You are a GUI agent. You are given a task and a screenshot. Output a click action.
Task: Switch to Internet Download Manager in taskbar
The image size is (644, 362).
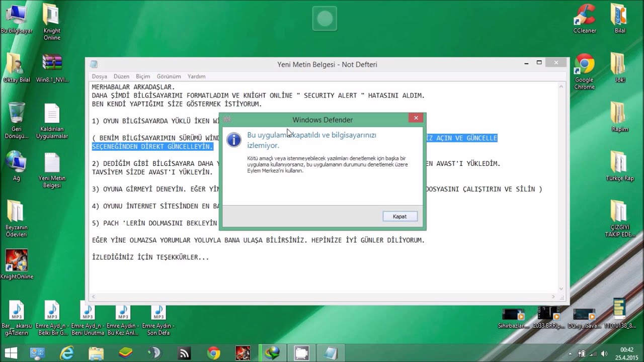point(273,353)
